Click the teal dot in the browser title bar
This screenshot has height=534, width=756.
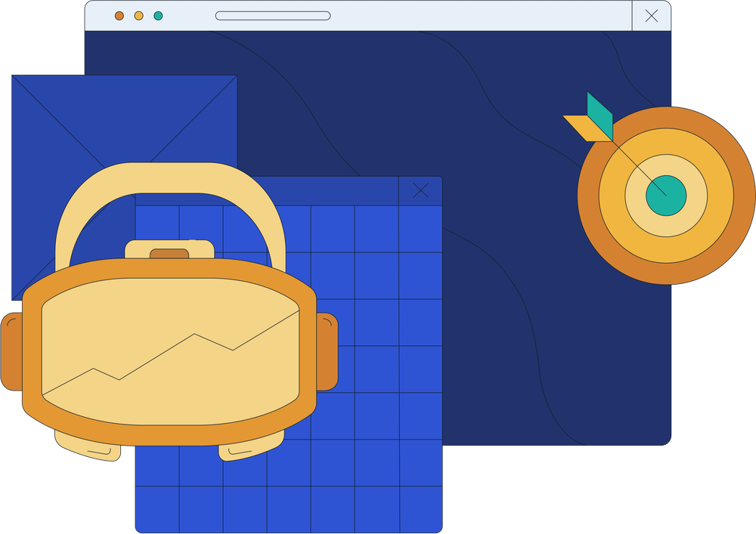pyautogui.click(x=158, y=16)
